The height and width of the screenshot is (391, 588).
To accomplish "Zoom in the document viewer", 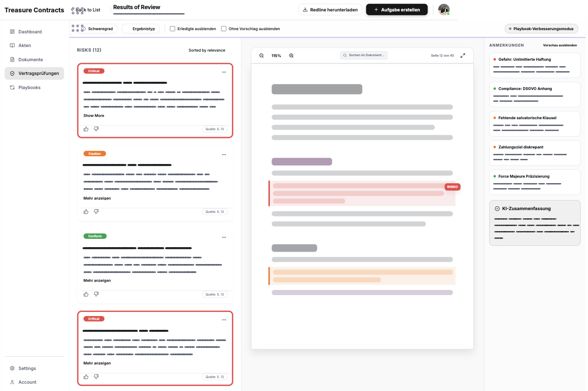I will coord(291,56).
